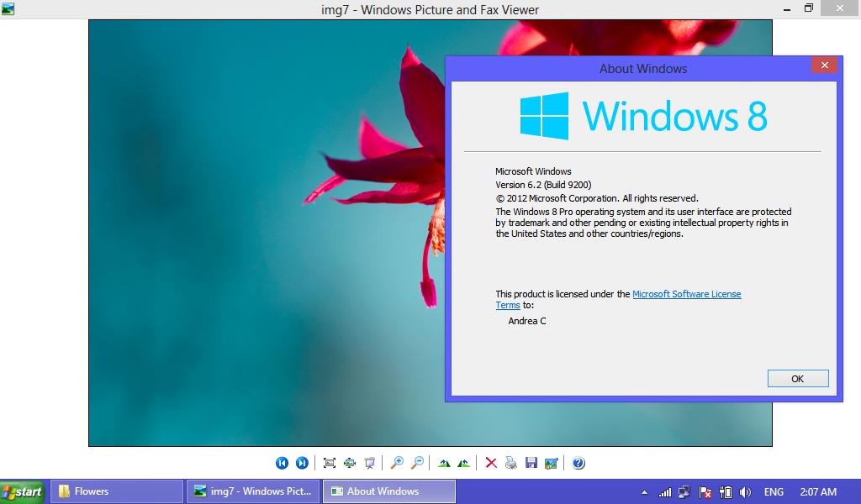Image resolution: width=861 pixels, height=504 pixels.
Task: Click the Windows 8 logo in dialog
Action: pos(643,116)
